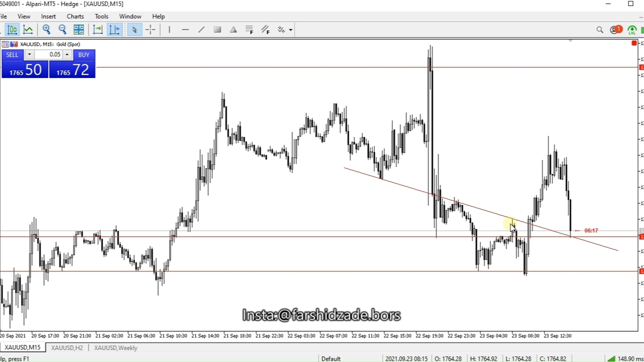Pick the Fibonacci retracement tool
The height and width of the screenshot is (362, 644).
tap(250, 30)
